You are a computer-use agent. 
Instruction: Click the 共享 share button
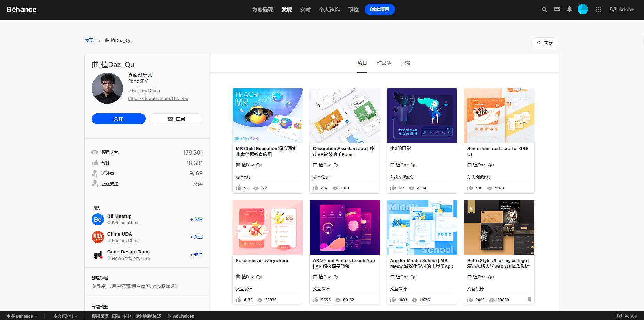coord(545,43)
